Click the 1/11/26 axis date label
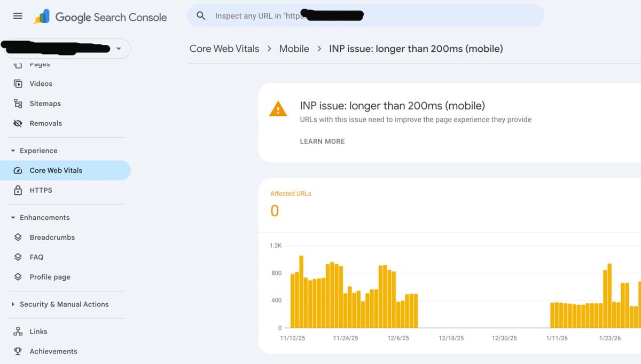This screenshot has width=641, height=364. [x=557, y=338]
